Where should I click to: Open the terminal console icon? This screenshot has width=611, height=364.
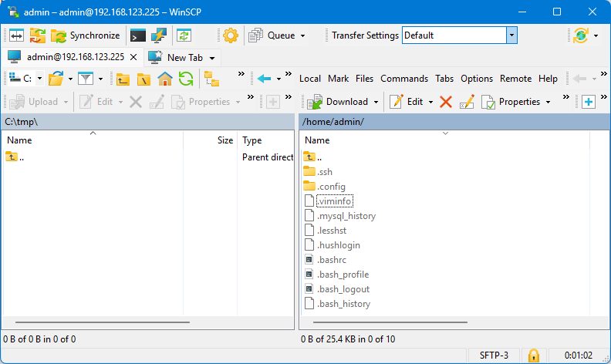(138, 35)
